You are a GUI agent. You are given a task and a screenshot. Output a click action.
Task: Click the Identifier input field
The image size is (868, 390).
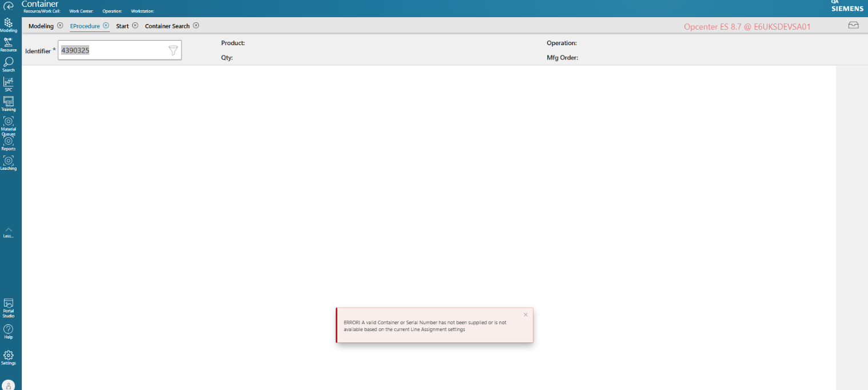(113, 50)
